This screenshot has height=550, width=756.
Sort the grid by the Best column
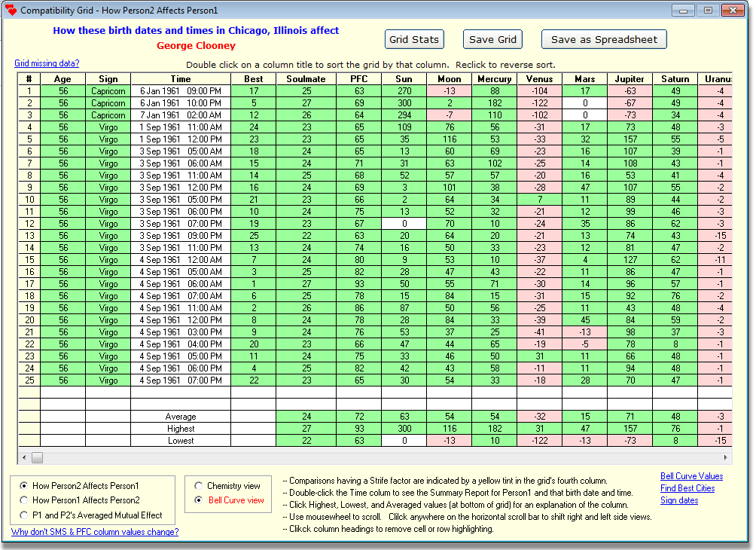[x=254, y=78]
